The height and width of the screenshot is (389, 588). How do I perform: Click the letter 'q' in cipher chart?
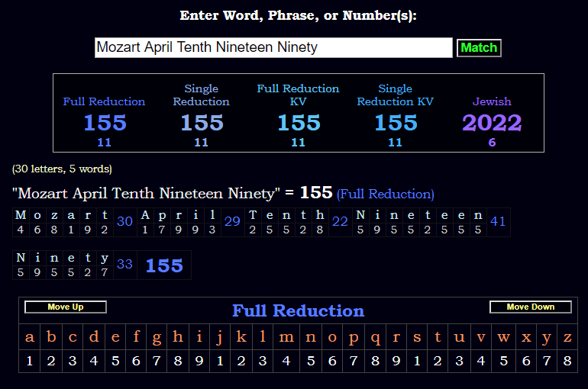pos(375,337)
